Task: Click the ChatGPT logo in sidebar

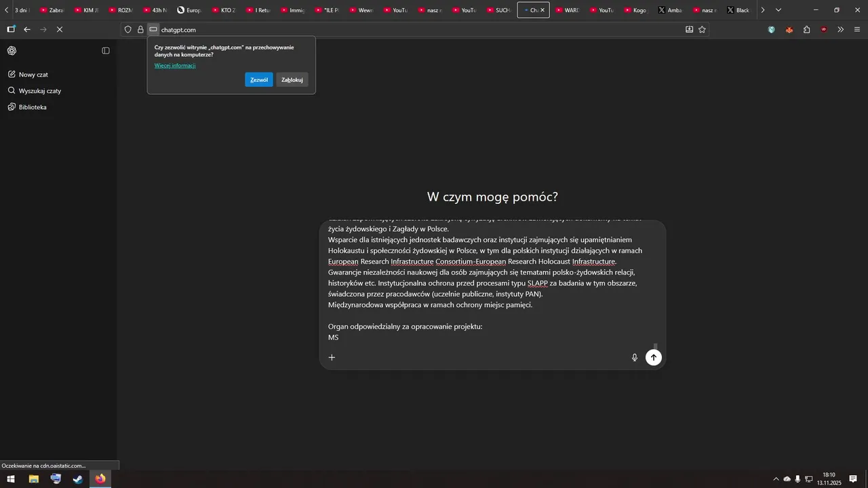Action: click(x=12, y=51)
